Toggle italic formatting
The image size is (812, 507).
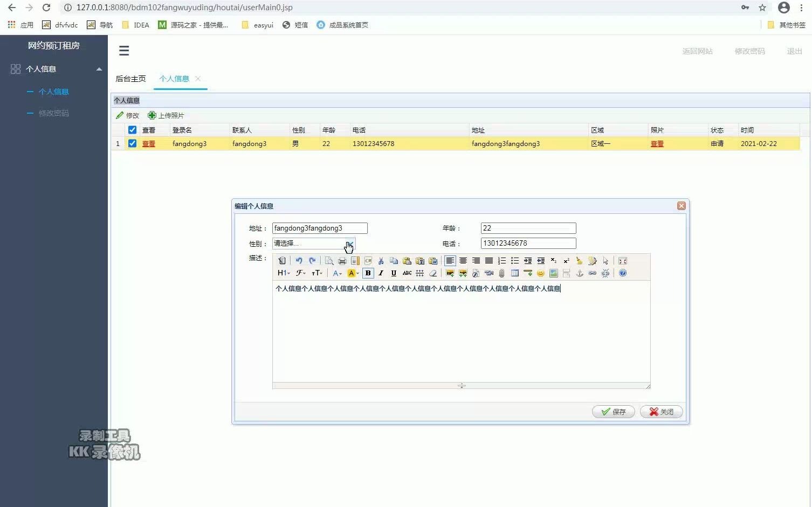pos(381,273)
